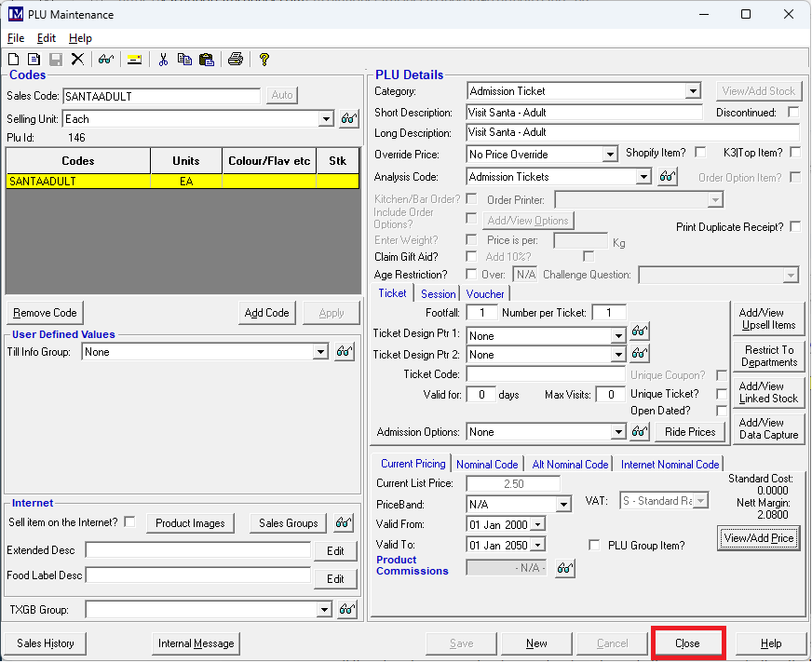The image size is (812, 663).
Task: Open the Sales History button
Action: (x=46, y=643)
